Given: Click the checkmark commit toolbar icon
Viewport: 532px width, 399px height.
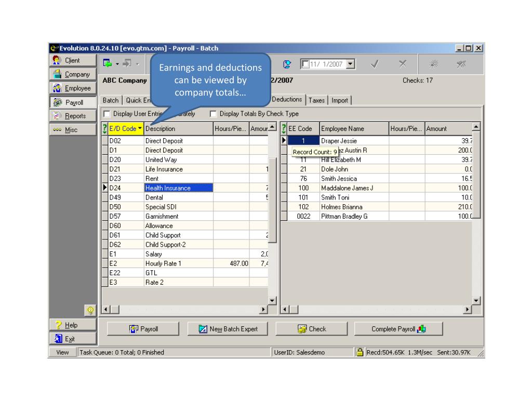Looking at the screenshot, I should click(375, 64).
